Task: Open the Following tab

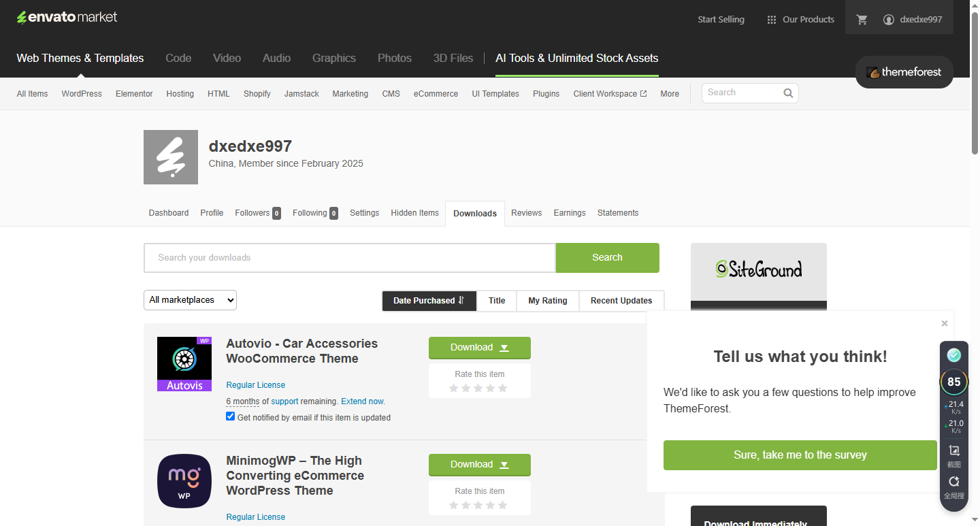Action: [x=316, y=213]
